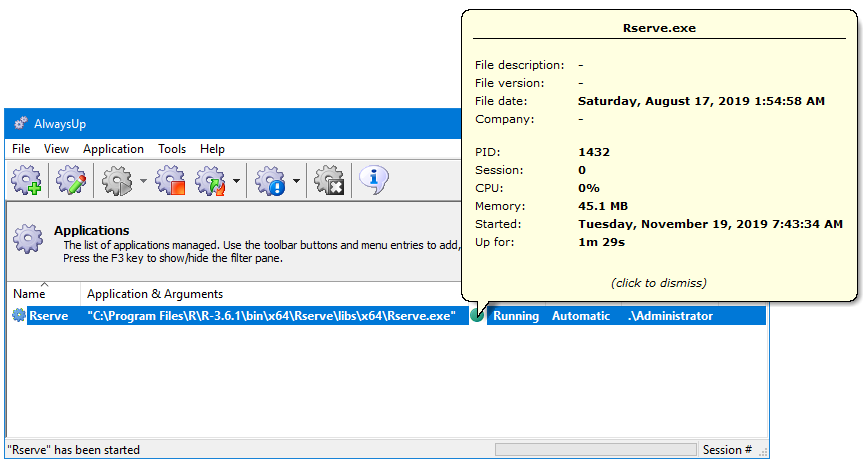
Task: Click the status bar message about Rserve started
Action: tap(74, 450)
